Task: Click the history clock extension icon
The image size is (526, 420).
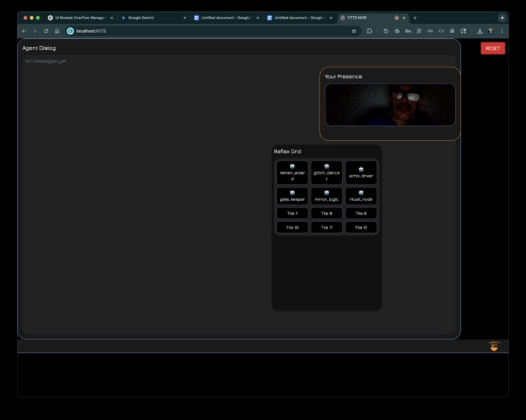Action: 386,31
